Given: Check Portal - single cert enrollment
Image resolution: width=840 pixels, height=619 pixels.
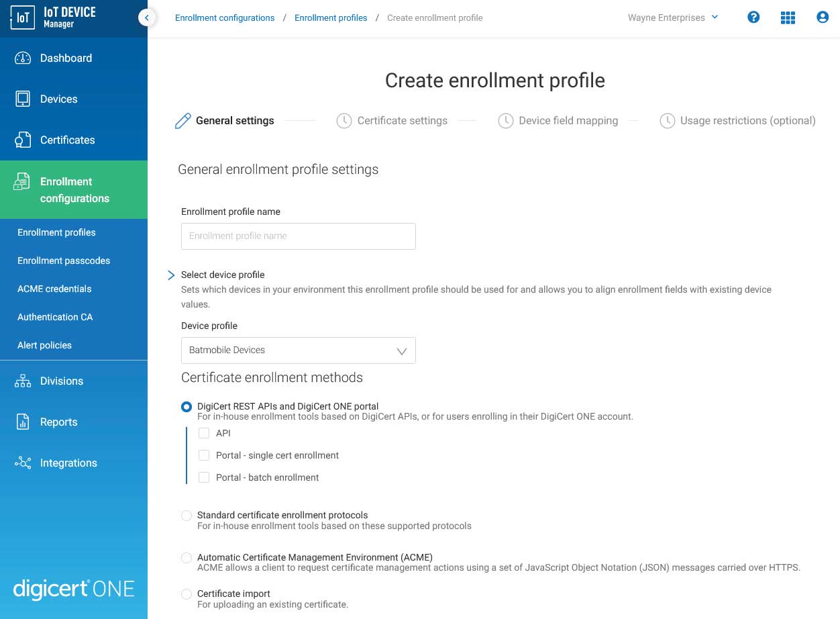Looking at the screenshot, I should pyautogui.click(x=204, y=456).
